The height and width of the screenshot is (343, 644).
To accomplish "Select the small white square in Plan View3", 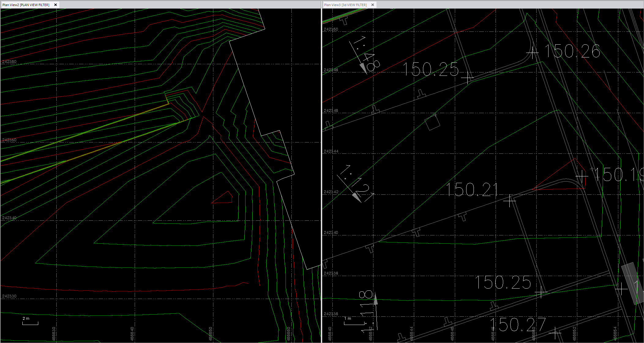I will pyautogui.click(x=432, y=123).
